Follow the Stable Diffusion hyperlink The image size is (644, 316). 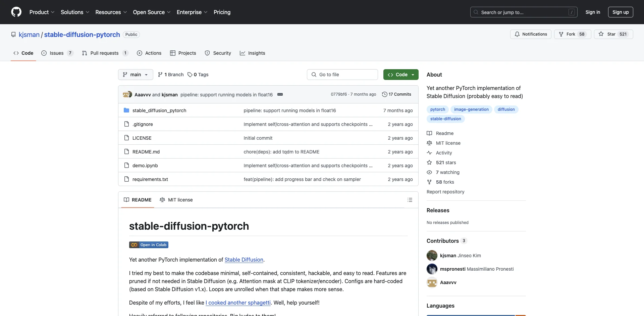point(244,260)
